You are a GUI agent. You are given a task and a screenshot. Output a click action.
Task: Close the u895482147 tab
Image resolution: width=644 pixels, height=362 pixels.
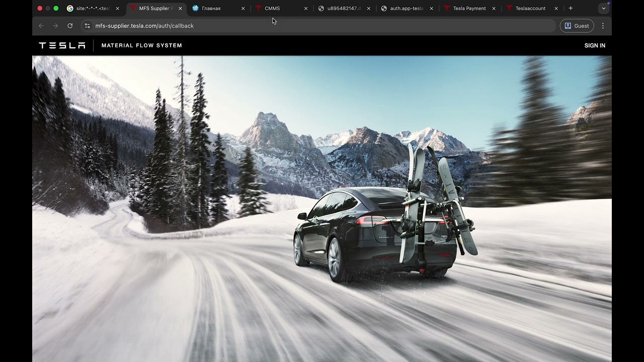click(368, 9)
